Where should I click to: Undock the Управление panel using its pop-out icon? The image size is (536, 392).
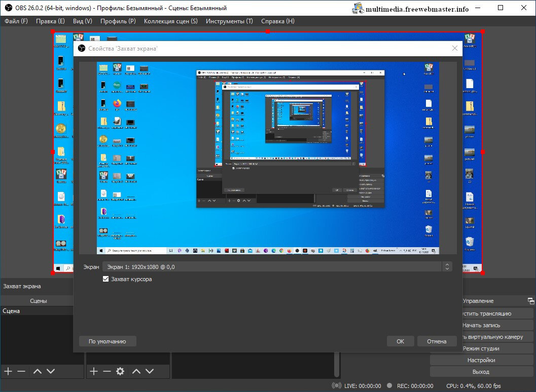(531, 301)
